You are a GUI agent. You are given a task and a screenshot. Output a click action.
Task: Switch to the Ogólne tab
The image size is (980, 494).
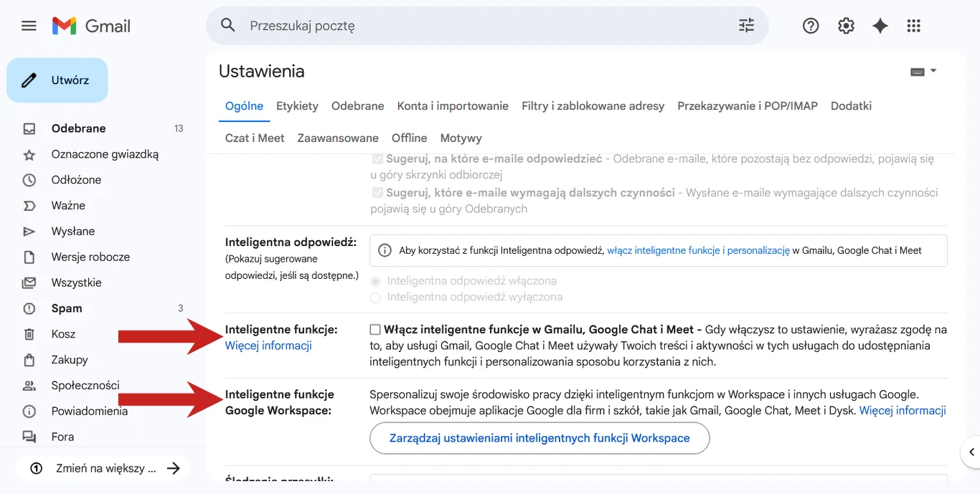click(244, 106)
